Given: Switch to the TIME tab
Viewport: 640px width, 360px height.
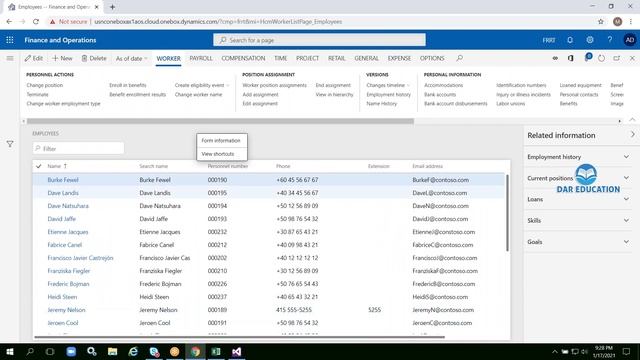Looking at the screenshot, I should click(x=280, y=58).
